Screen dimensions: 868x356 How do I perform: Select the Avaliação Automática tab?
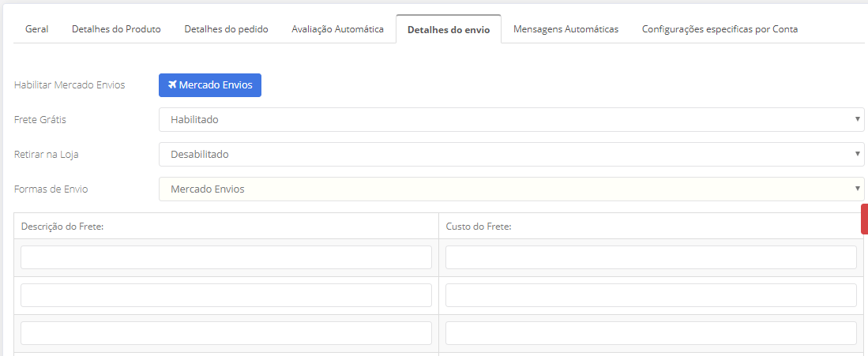click(x=337, y=29)
